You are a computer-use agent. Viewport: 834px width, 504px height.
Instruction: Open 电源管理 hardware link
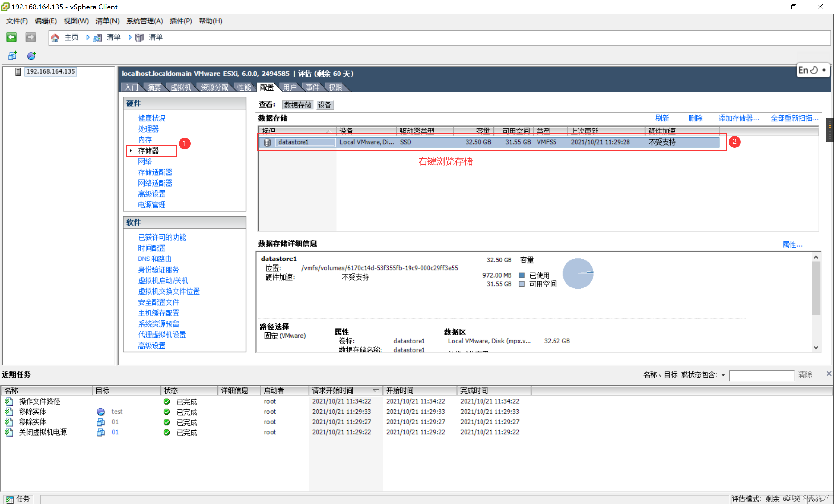(151, 205)
